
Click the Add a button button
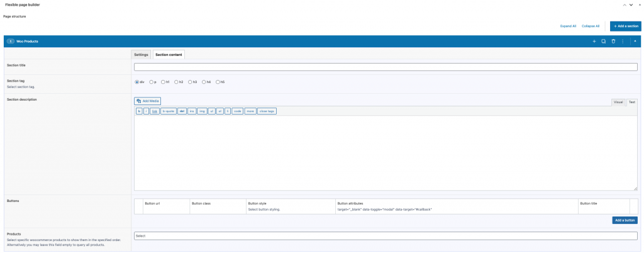pos(625,220)
